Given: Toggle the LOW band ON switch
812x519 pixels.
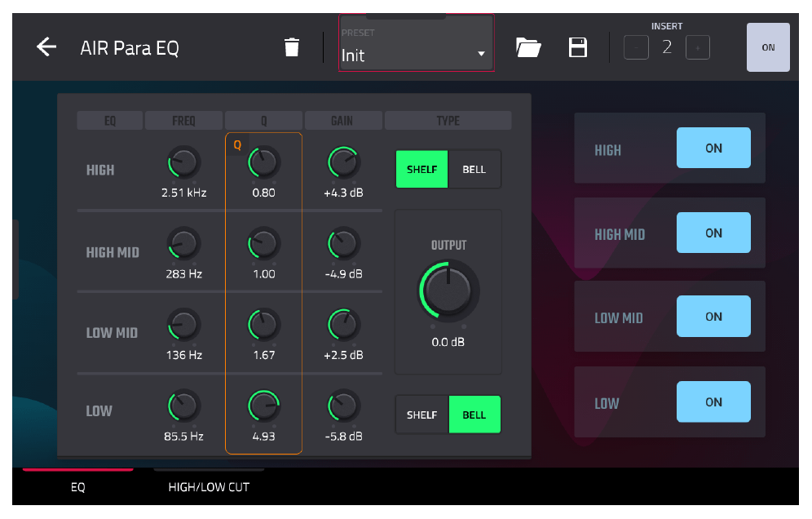Looking at the screenshot, I should (x=713, y=401).
